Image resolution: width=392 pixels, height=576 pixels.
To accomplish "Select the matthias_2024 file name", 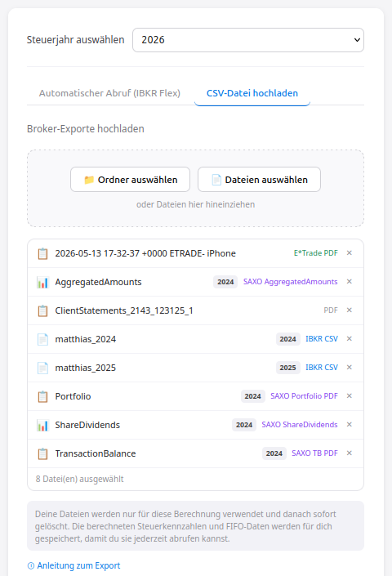I will tap(86, 339).
